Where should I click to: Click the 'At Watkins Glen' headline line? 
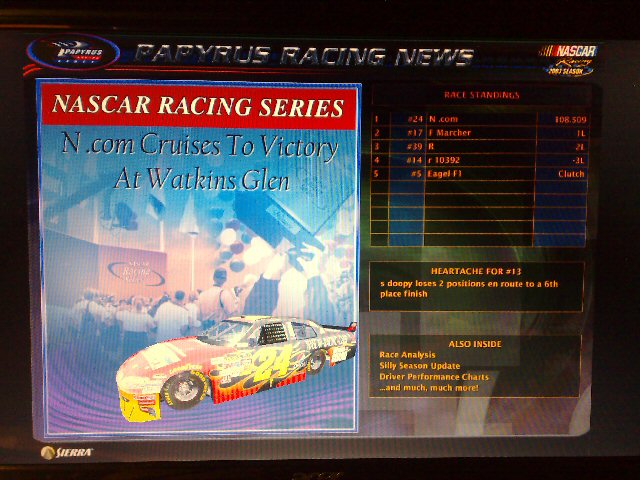[x=202, y=180]
